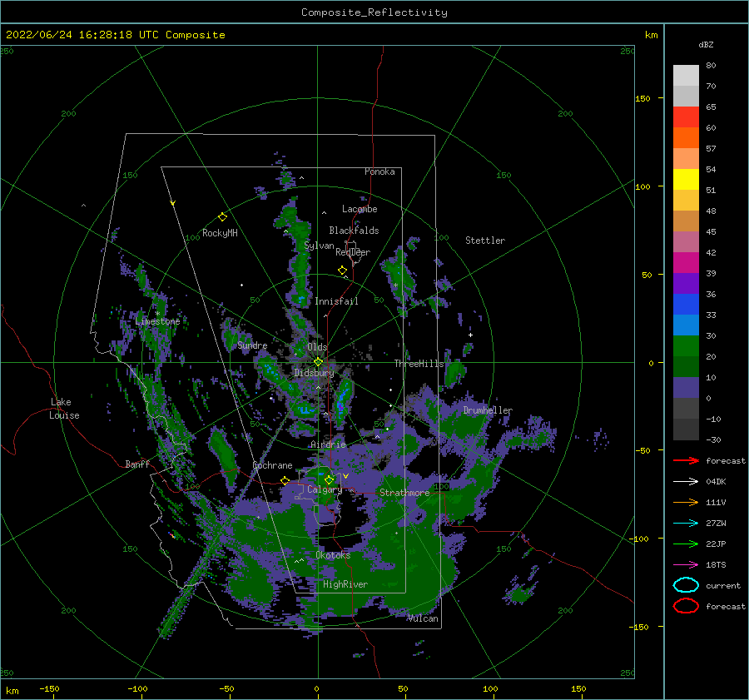The image size is (749, 700).
Task: Click the red forecast arrow in the legend
Action: pos(686,460)
